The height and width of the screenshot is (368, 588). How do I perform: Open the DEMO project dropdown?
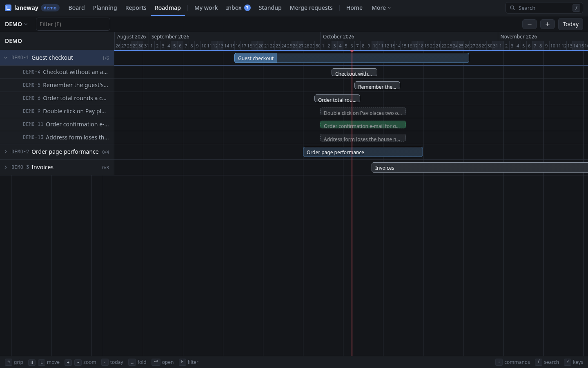coord(16,24)
